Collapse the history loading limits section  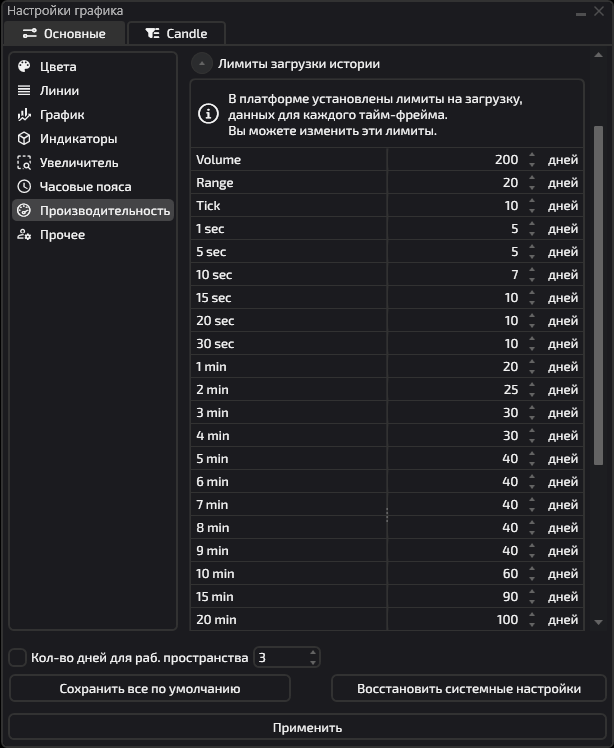(x=202, y=64)
